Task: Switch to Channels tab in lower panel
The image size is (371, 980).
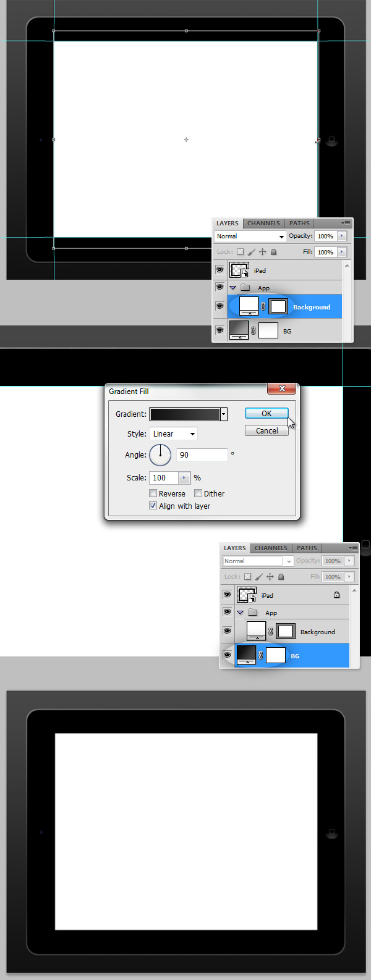Action: (x=271, y=548)
